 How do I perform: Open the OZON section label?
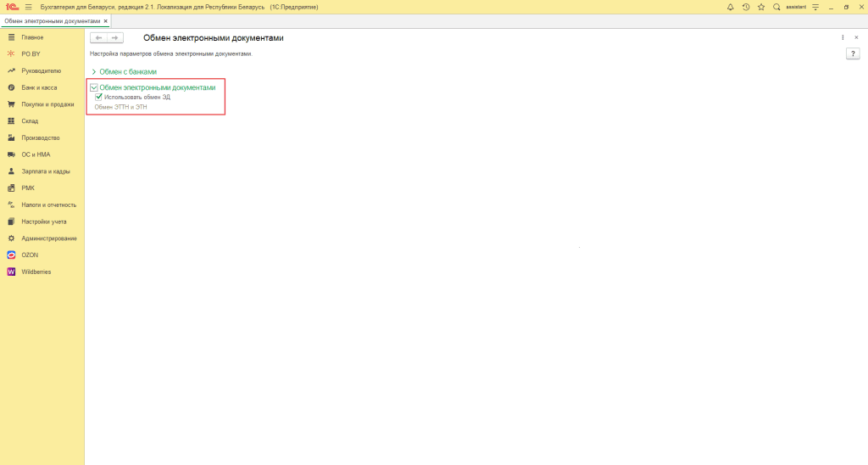tap(30, 255)
